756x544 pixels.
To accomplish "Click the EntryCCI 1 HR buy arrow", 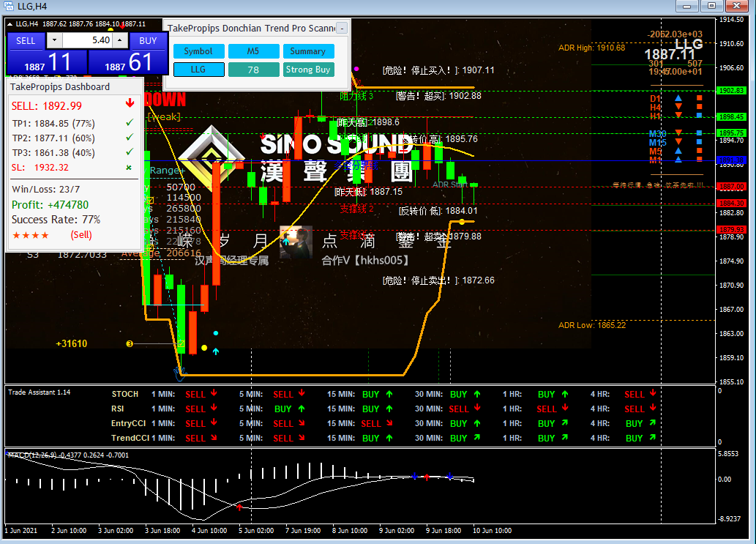I will pos(564,423).
